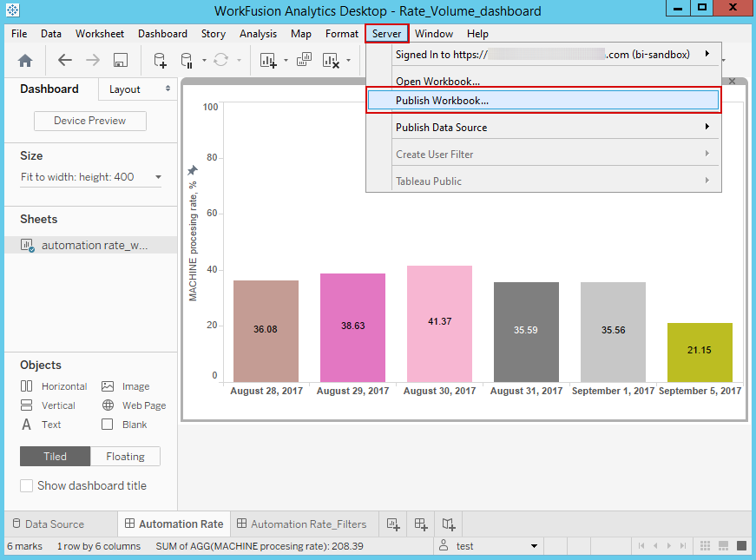Add a Text object

pyautogui.click(x=41, y=425)
